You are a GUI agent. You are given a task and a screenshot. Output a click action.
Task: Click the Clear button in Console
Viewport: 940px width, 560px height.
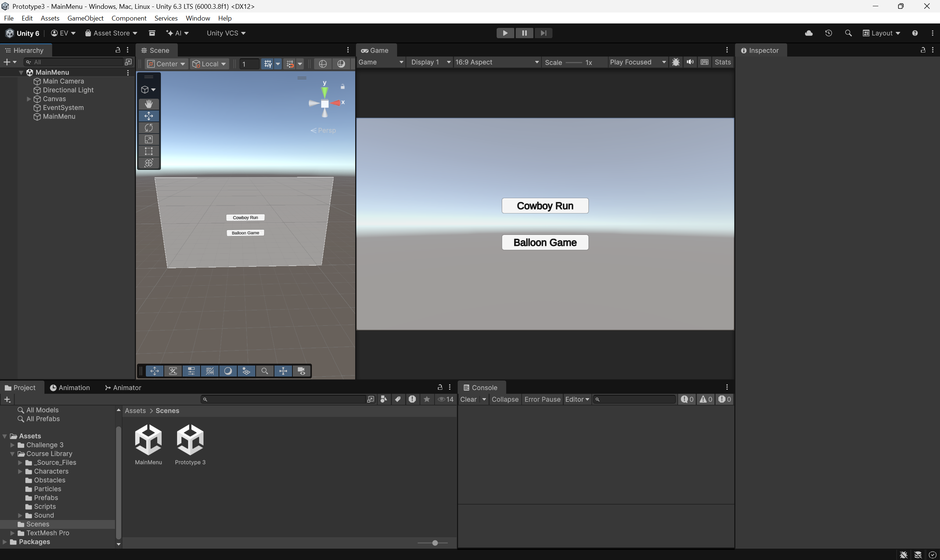pos(468,399)
